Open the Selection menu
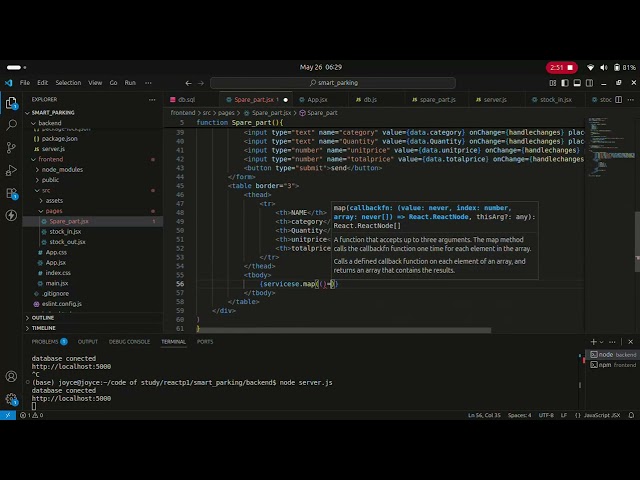This screenshot has height=480, width=640. click(x=68, y=83)
